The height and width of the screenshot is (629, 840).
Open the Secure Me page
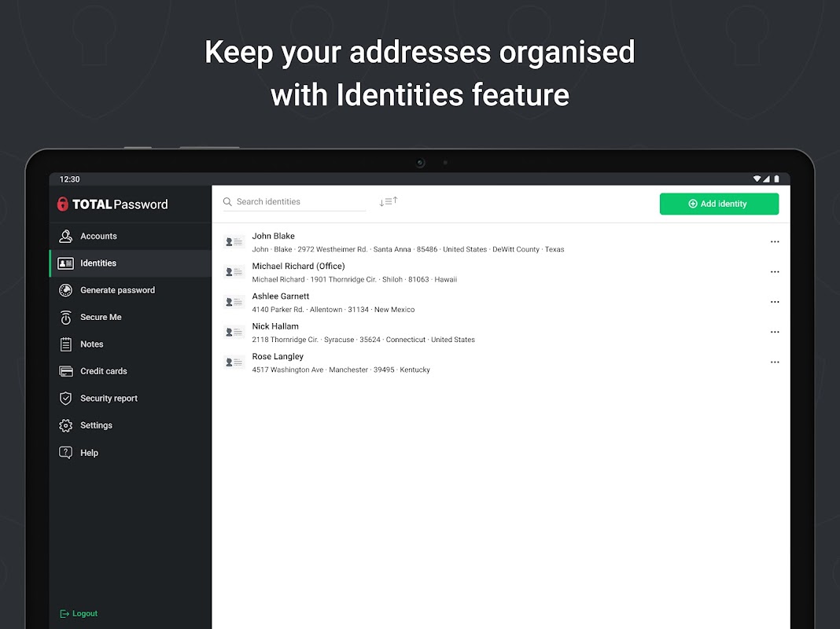131,318
